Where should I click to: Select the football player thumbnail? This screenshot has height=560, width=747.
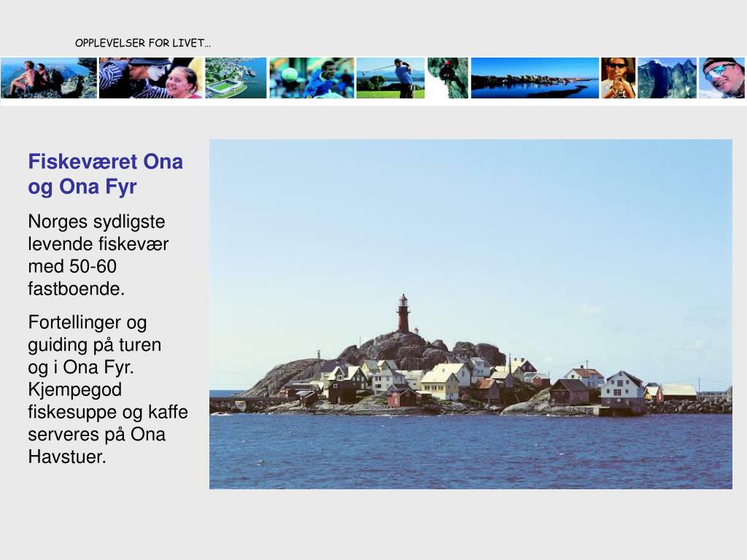312,78
